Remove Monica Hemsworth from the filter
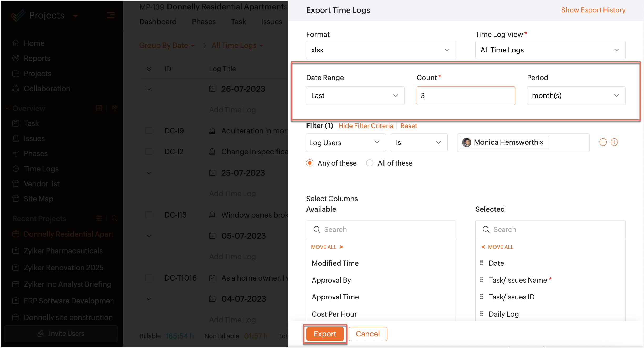644x348 pixels. [x=542, y=143]
